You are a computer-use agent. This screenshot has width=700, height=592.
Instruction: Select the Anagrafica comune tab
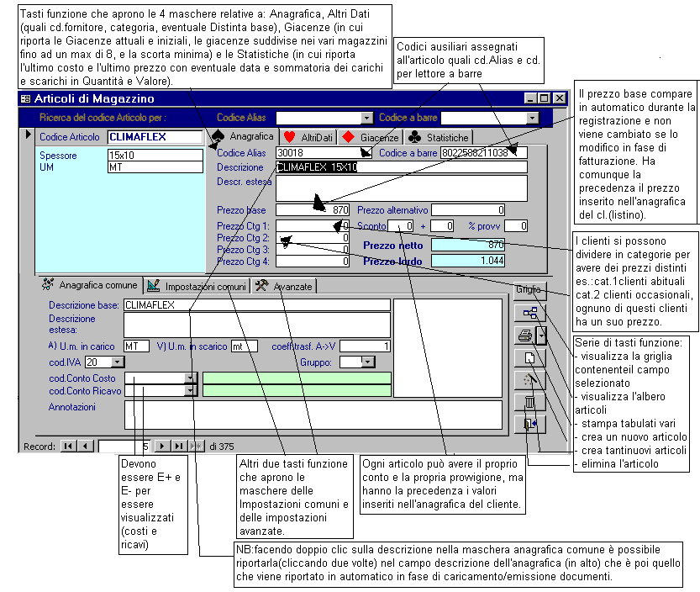(90, 285)
